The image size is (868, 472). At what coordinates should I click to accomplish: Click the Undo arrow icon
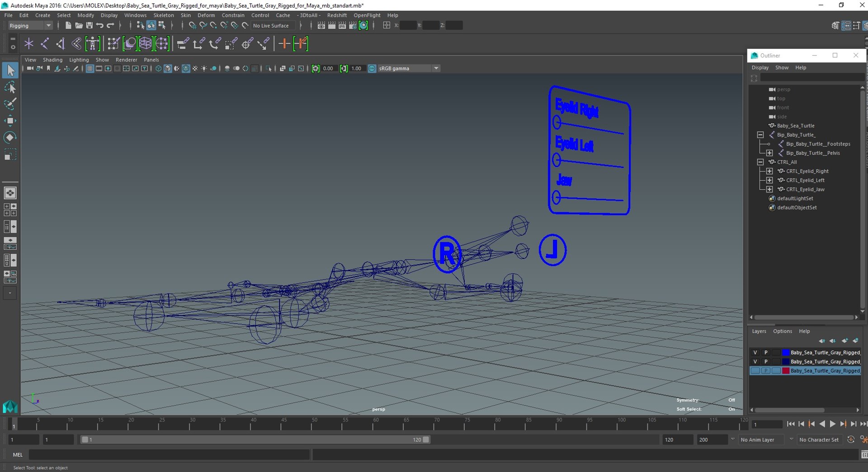[x=100, y=26]
